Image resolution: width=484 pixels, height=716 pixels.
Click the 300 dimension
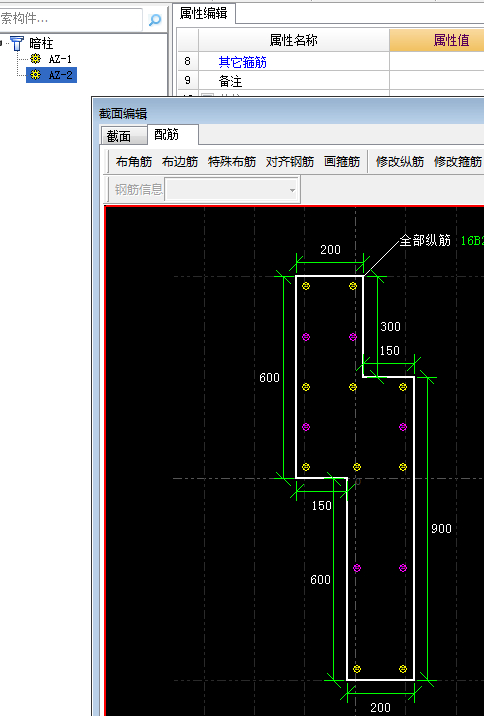tap(390, 326)
